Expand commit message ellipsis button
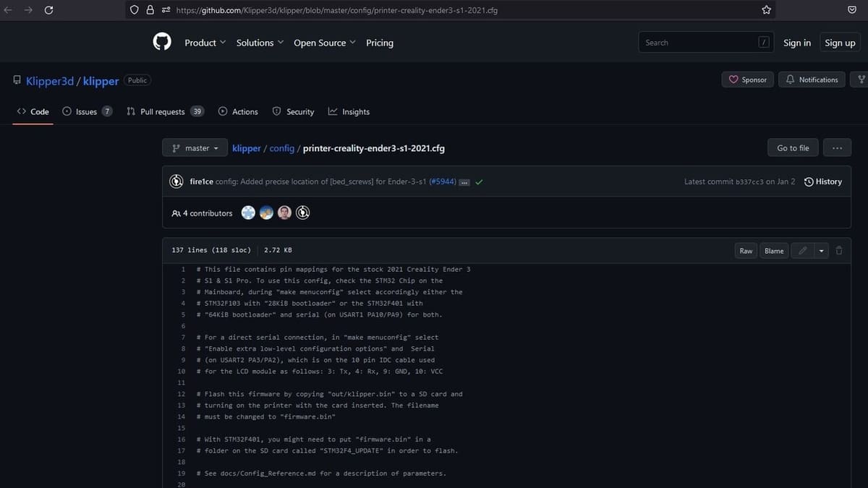Screen dimensions: 868x488 (464, 182)
